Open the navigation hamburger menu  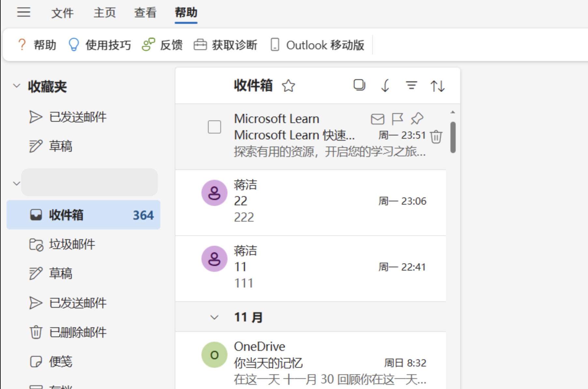[x=24, y=13]
